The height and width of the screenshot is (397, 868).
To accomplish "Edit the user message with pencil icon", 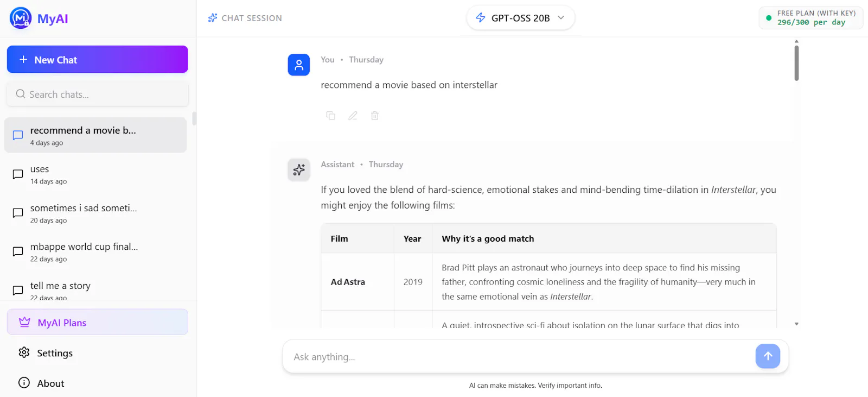I will pos(353,116).
